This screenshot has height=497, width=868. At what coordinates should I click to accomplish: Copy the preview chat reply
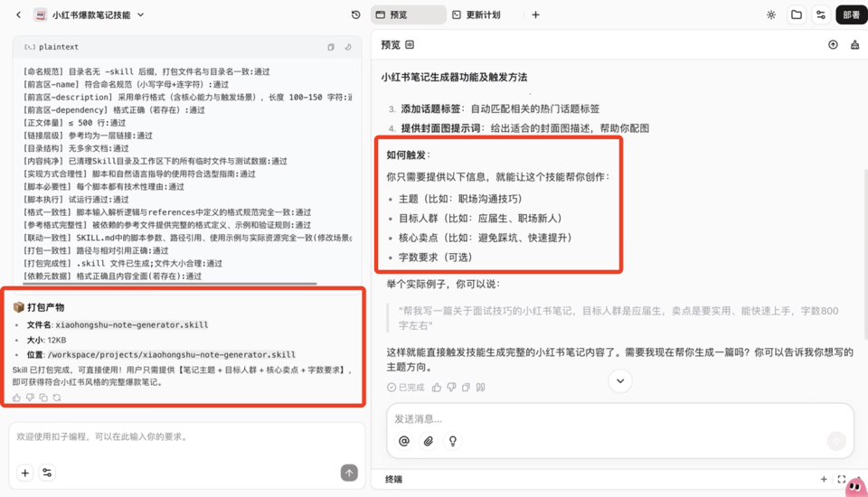coord(467,388)
